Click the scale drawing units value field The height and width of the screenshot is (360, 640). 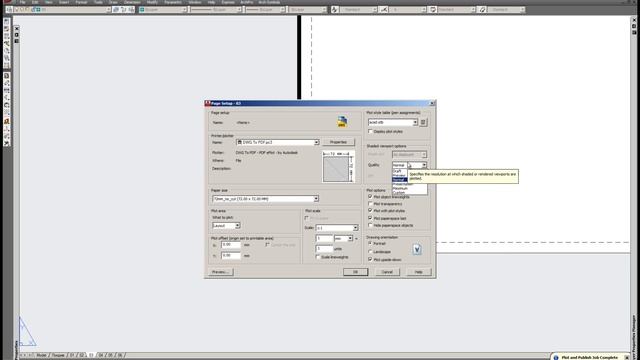click(324, 249)
